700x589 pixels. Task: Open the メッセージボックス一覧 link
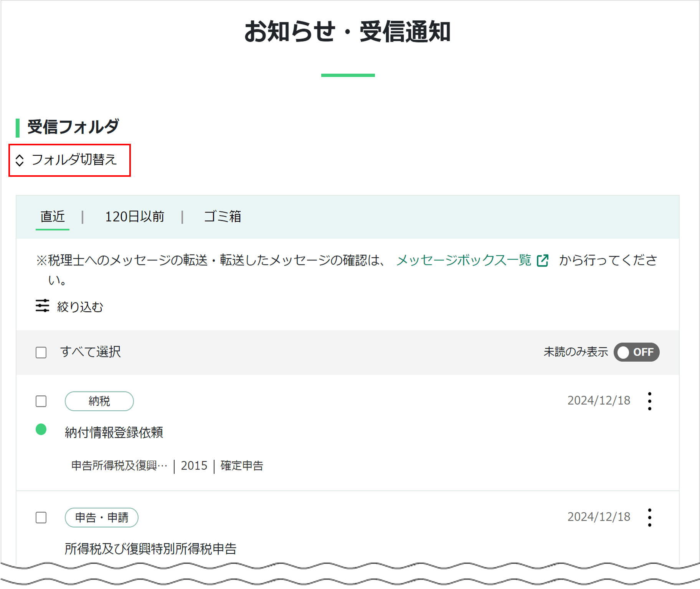[x=464, y=260]
